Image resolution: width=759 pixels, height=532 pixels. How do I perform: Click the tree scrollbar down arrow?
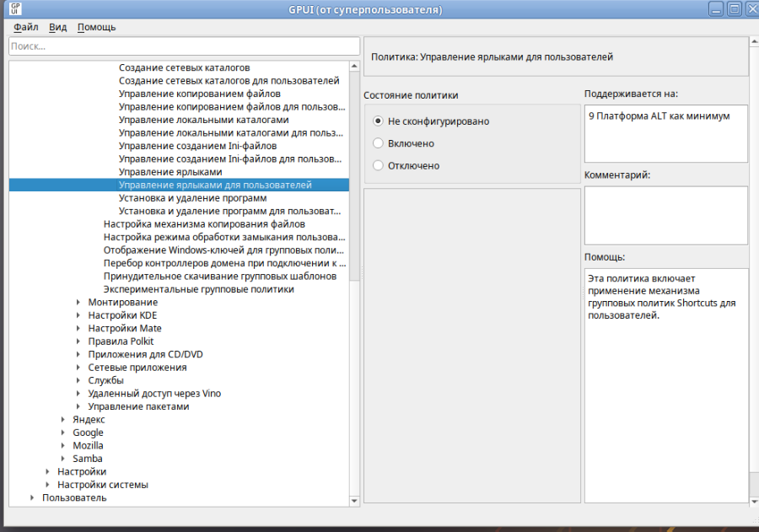[x=354, y=501]
